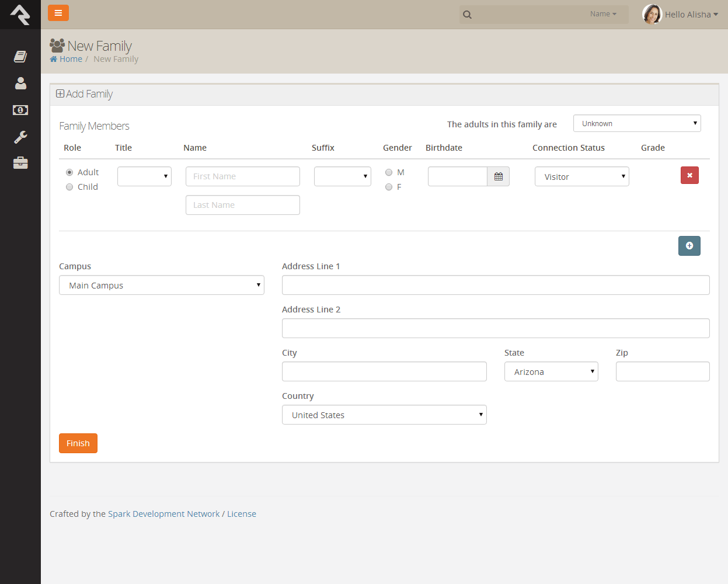The width and height of the screenshot is (728, 584).
Task: Open the wrench tools icon in the sidebar
Action: pos(20,137)
